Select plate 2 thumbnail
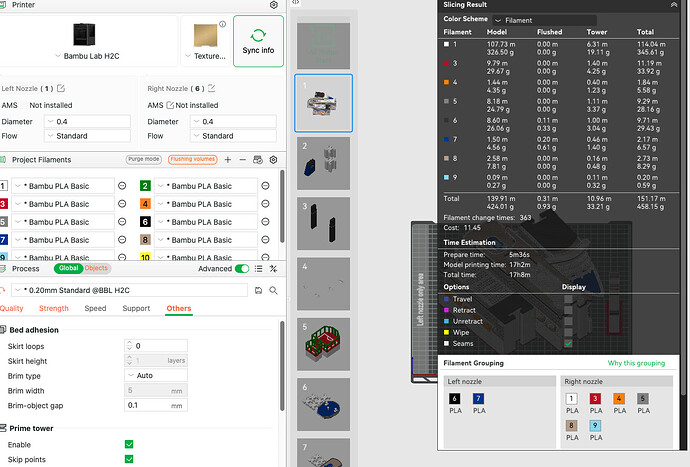The image size is (690, 467). [323, 163]
